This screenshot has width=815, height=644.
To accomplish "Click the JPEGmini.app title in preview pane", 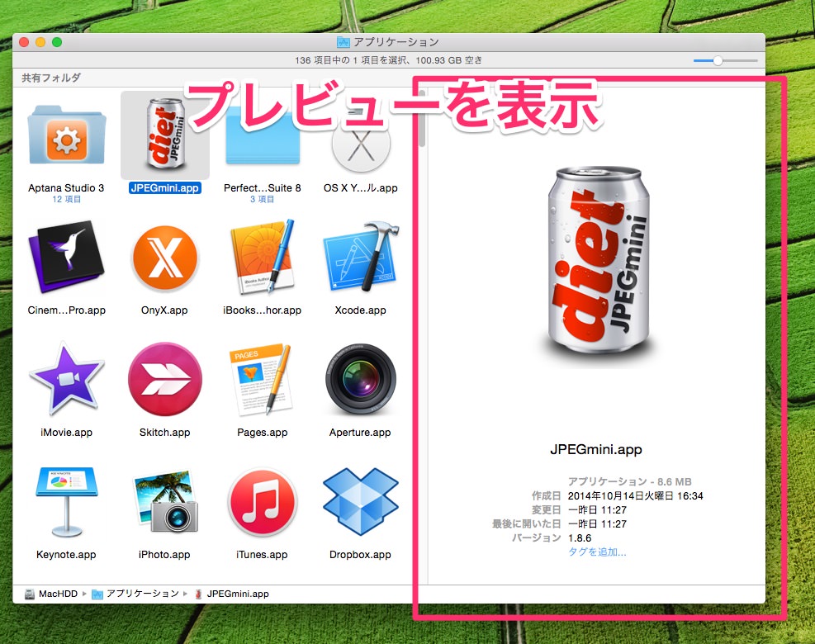I will click(x=596, y=449).
